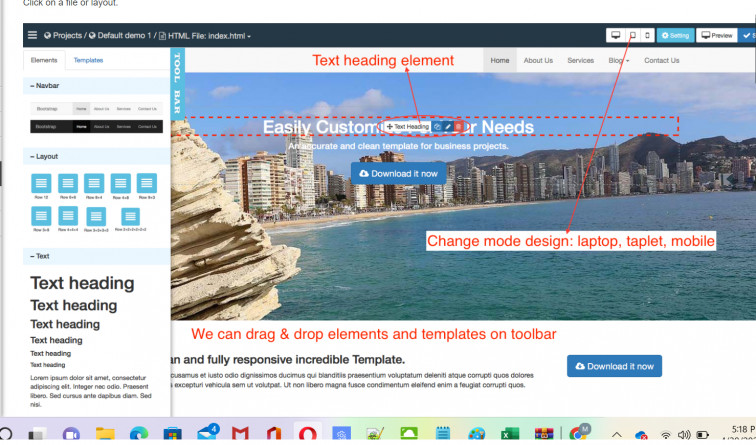
Task: Switch to desktop design mode
Action: click(x=615, y=35)
